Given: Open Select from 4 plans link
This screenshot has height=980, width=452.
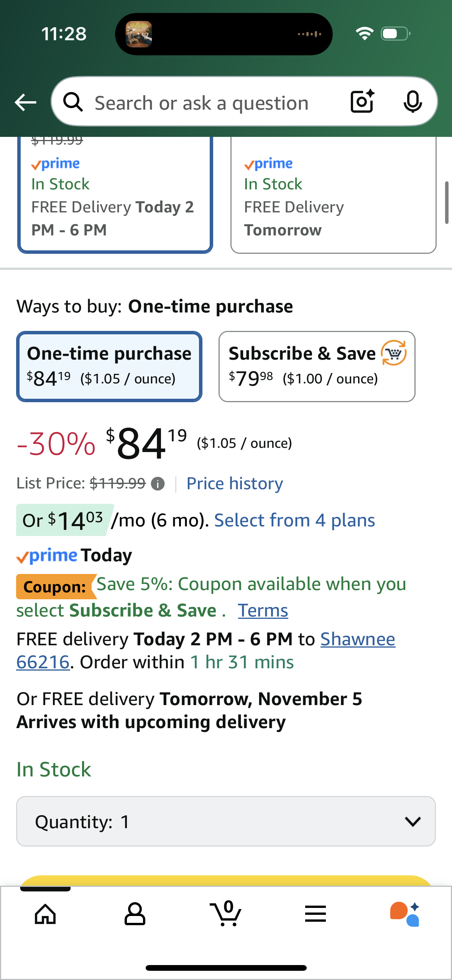Looking at the screenshot, I should pyautogui.click(x=294, y=520).
